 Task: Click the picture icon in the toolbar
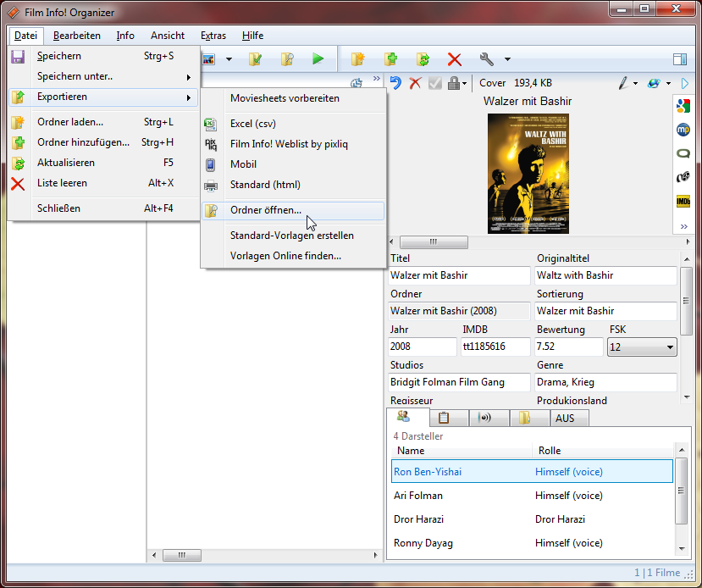[208, 58]
